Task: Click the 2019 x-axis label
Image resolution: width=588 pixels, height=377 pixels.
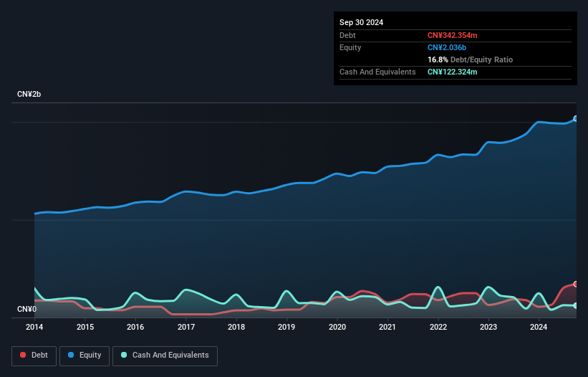Action: click(286, 327)
